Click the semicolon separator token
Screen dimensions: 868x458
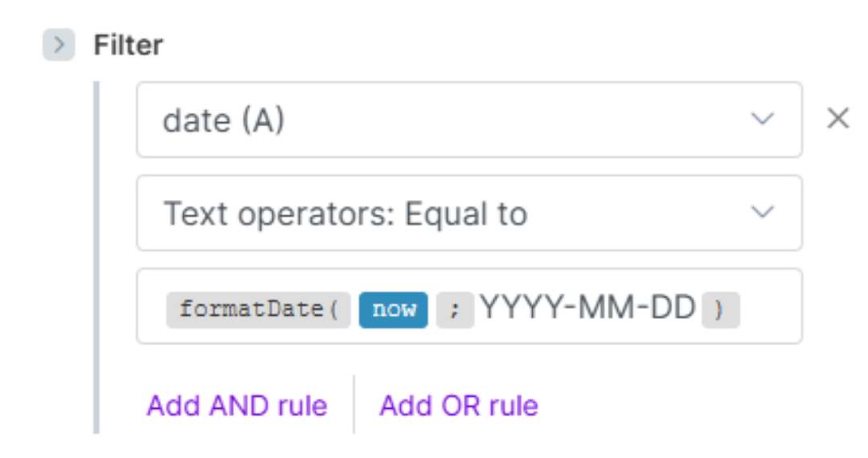pyautogui.click(x=455, y=310)
